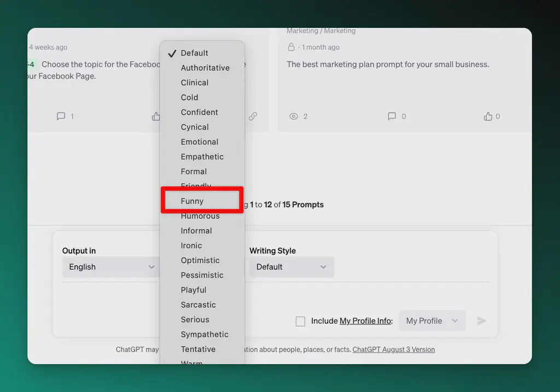
Task: Choose Empathetic from the tone list
Action: click(202, 156)
